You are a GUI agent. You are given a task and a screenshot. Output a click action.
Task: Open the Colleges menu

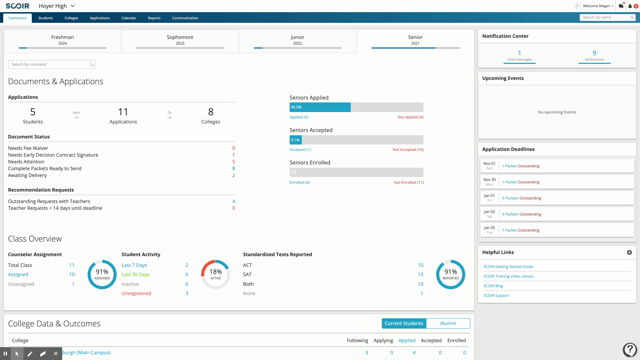click(71, 18)
